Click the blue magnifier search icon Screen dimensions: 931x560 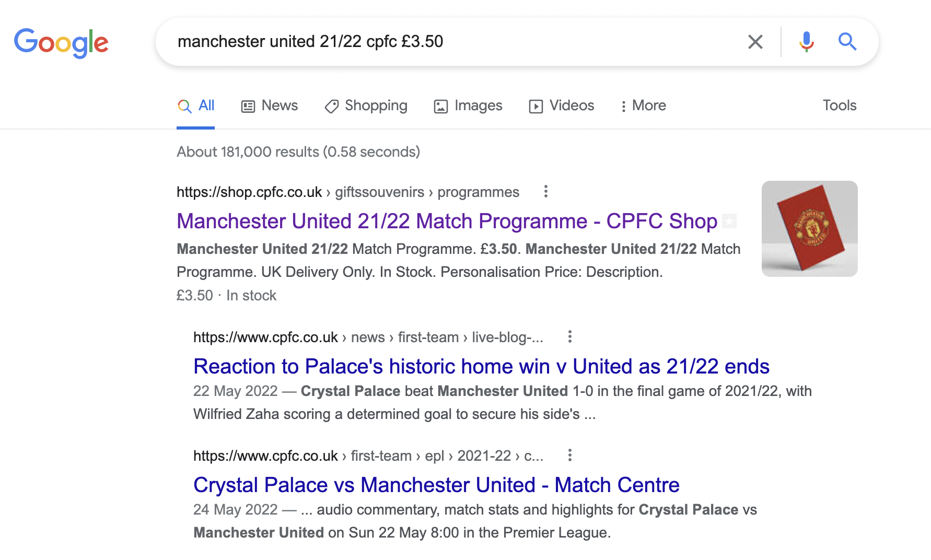point(847,42)
